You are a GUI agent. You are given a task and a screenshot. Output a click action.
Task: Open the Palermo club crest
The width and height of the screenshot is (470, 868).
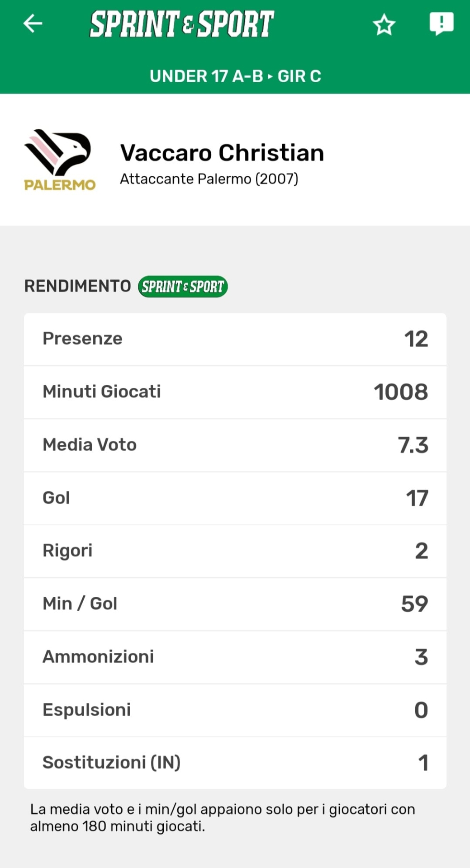[59, 160]
